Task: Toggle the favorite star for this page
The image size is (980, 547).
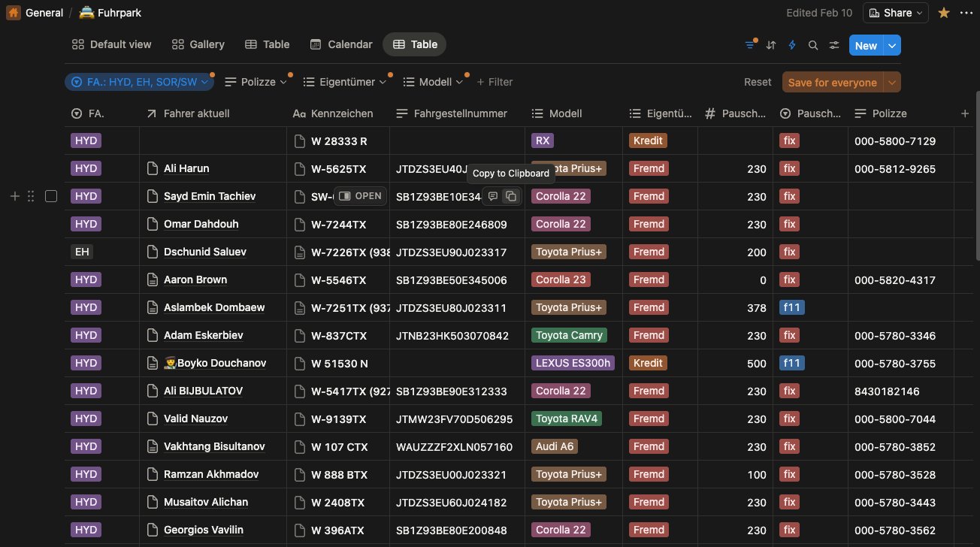Action: pyautogui.click(x=944, y=13)
